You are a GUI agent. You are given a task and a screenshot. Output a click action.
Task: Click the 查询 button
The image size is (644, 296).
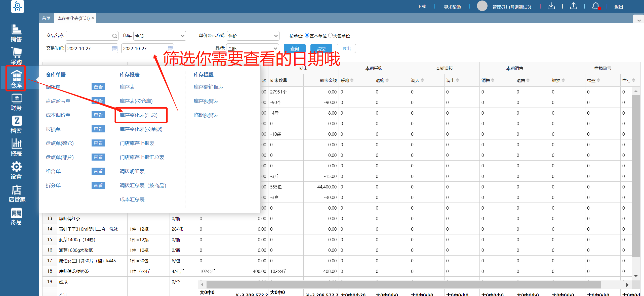[295, 48]
